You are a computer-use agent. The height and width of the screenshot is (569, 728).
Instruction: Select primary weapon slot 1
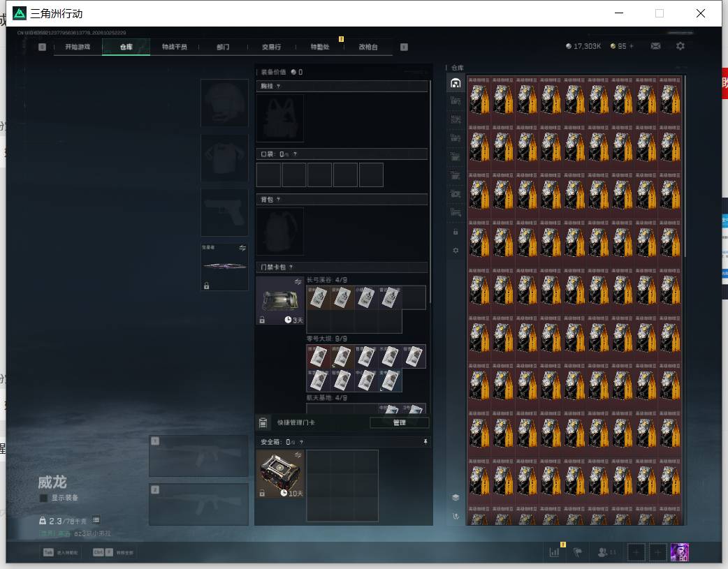point(198,456)
